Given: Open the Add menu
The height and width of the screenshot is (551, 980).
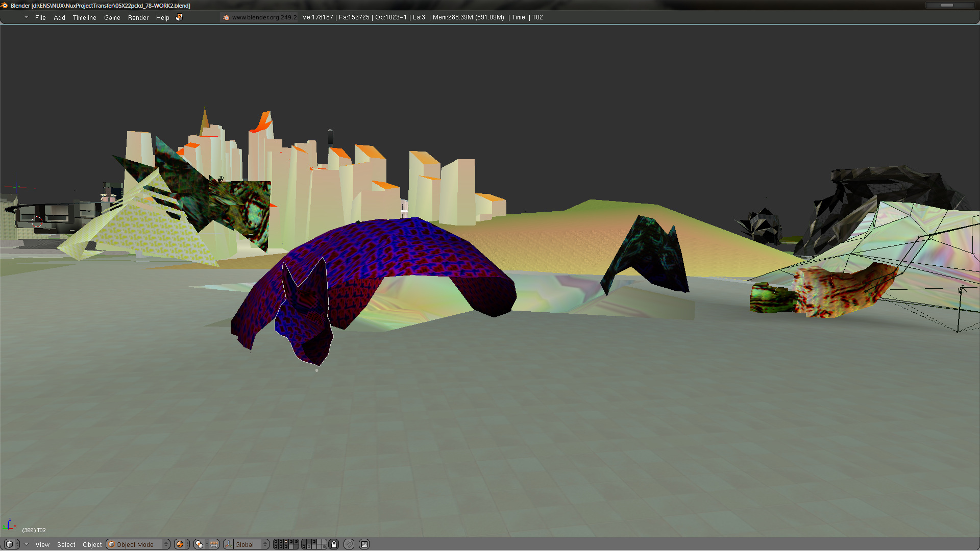Looking at the screenshot, I should coord(59,17).
